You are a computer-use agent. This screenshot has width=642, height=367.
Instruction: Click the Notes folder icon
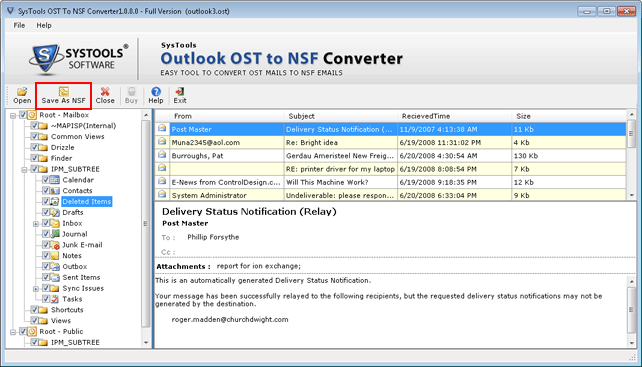coord(55,256)
